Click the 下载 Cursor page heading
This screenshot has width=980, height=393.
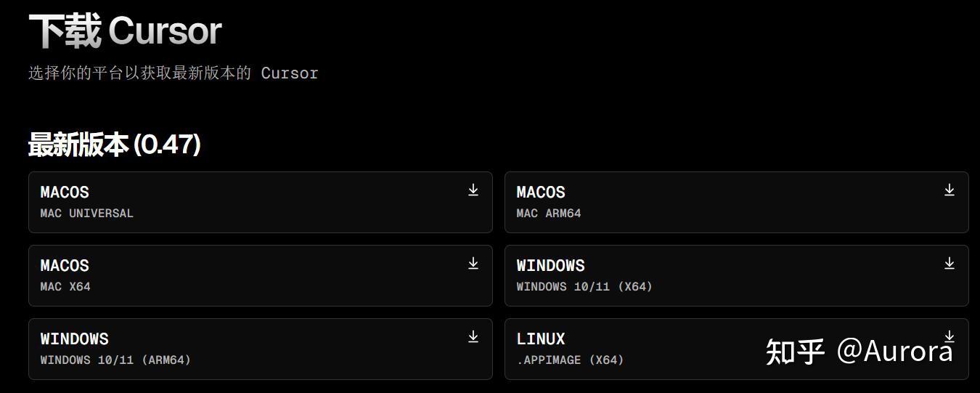[x=125, y=31]
